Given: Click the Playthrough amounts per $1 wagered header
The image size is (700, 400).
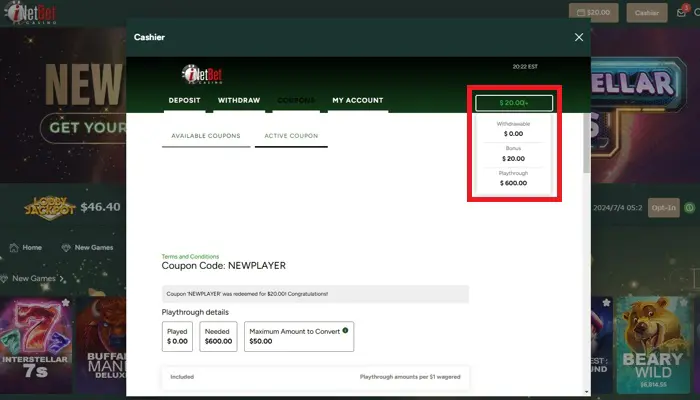Looking at the screenshot, I should click(x=410, y=377).
